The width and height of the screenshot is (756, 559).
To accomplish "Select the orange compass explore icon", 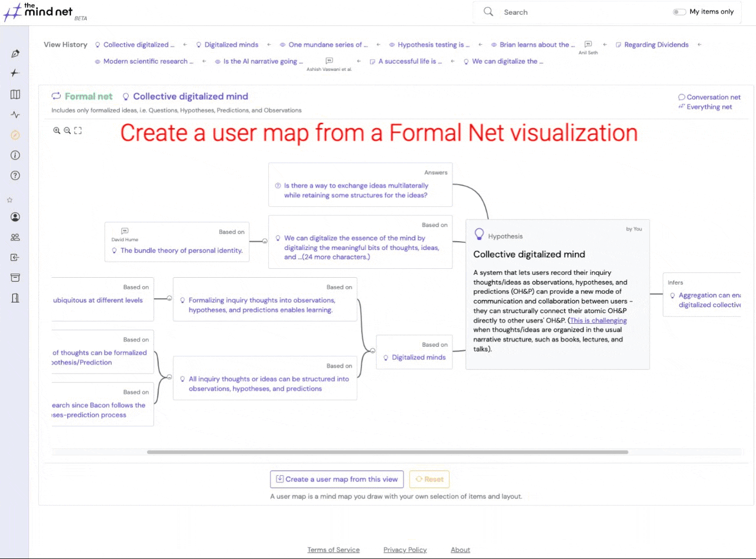I will point(15,135).
